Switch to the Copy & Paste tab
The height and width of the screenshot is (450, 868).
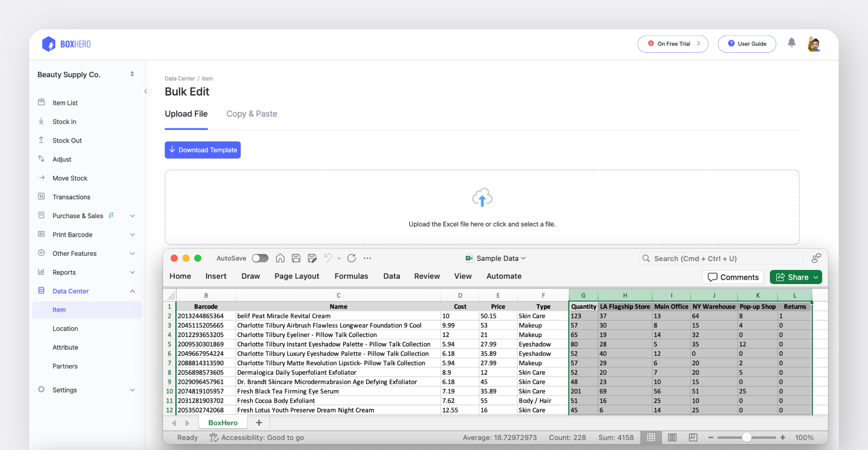pyautogui.click(x=251, y=114)
